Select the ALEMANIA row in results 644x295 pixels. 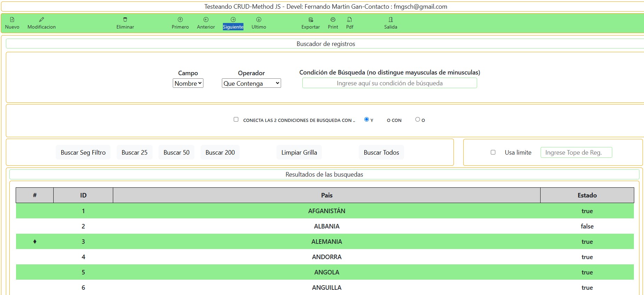(326, 241)
